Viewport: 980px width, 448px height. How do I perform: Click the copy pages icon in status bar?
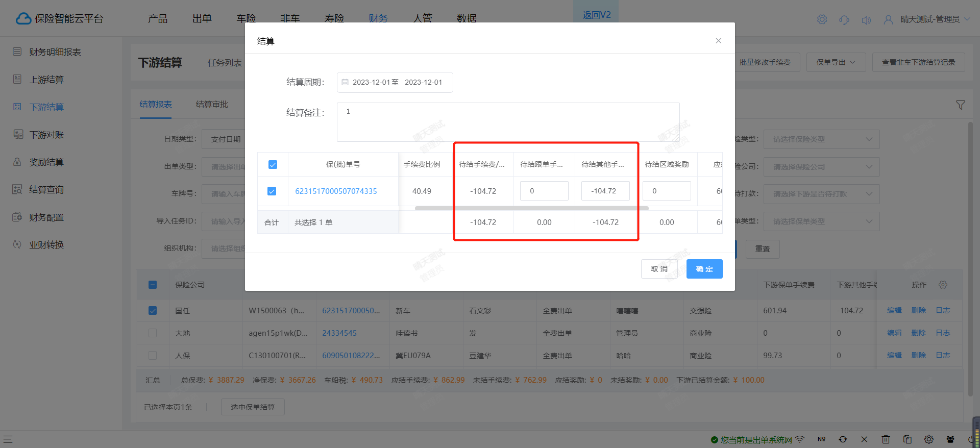click(908, 439)
